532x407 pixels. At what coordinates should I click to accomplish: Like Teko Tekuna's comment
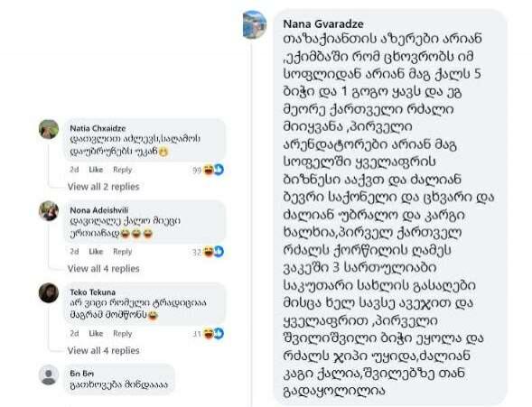(96, 334)
